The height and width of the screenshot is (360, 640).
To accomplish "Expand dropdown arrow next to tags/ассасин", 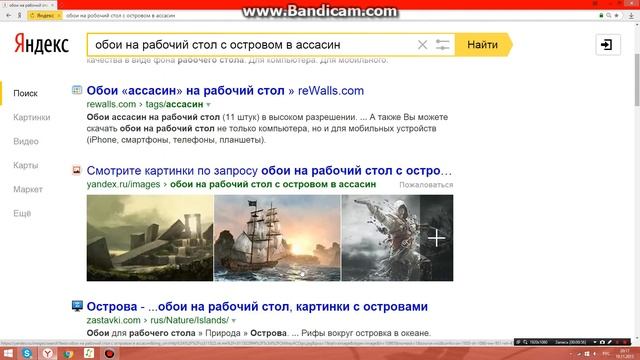I will pyautogui.click(x=209, y=104).
